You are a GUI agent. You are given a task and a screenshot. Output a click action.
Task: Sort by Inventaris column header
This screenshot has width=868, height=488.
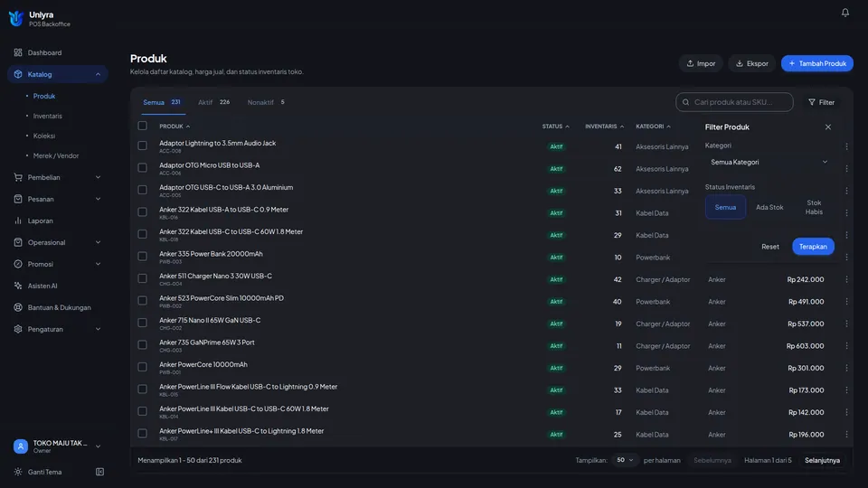point(604,127)
